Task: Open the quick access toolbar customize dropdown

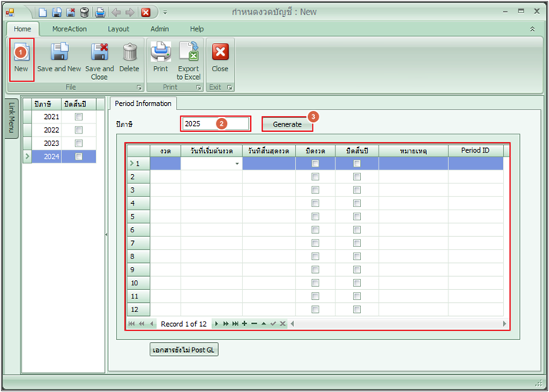Action: tap(165, 12)
